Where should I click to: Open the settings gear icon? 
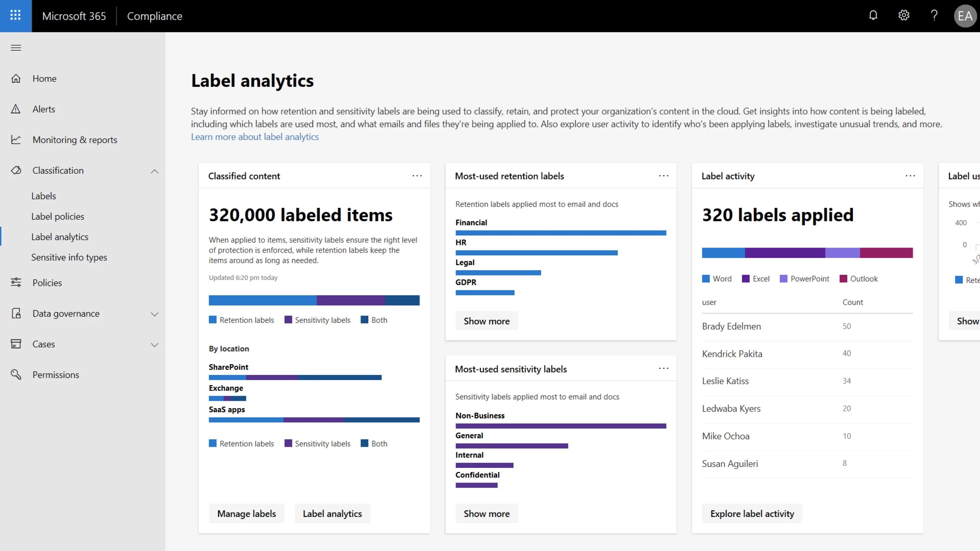pos(904,16)
